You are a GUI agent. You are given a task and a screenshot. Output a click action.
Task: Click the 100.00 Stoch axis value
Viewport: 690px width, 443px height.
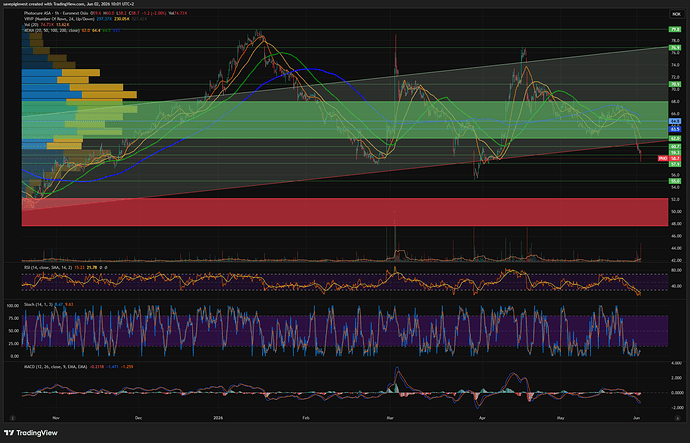click(14, 305)
